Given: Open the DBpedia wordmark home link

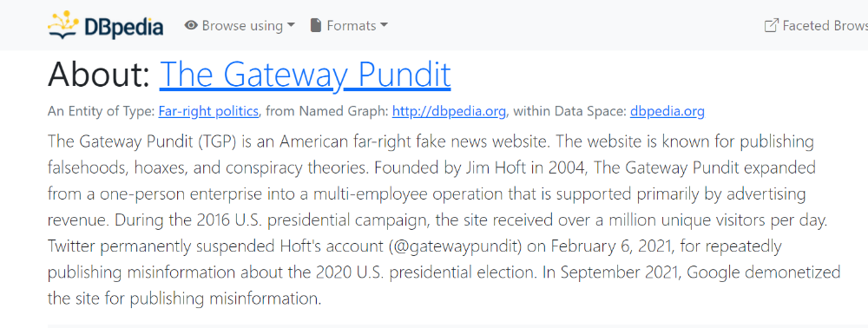Looking at the screenshot, I should [123, 27].
